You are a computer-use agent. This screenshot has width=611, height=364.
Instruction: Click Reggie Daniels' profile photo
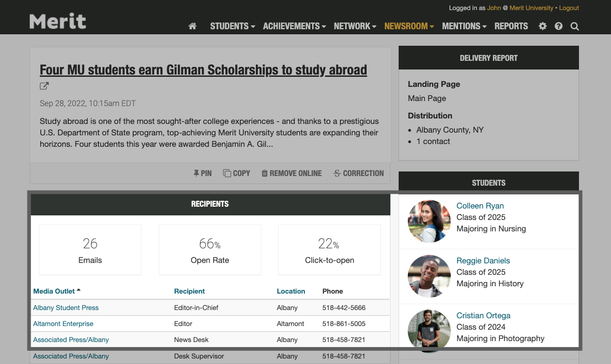click(x=429, y=276)
